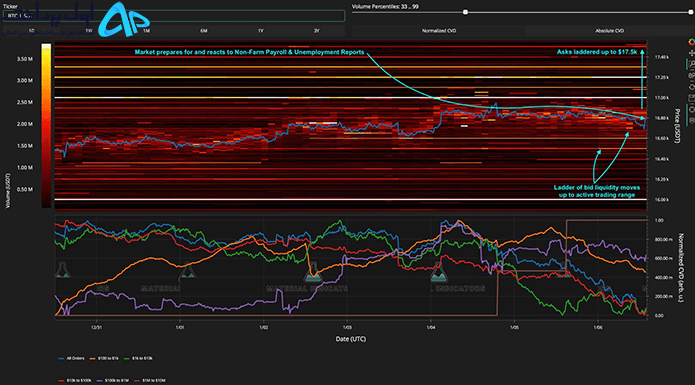Select the 3Y time range
695x385 pixels.
click(316, 31)
